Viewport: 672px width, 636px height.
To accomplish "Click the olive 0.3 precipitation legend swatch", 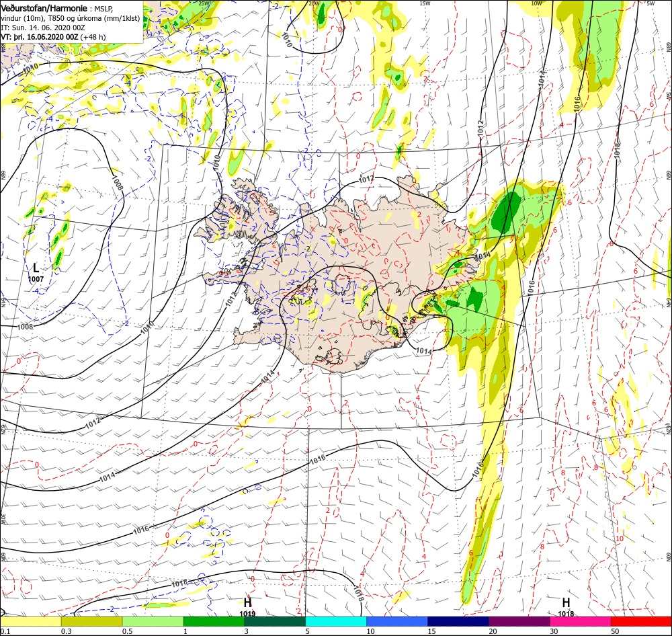I will (91, 621).
